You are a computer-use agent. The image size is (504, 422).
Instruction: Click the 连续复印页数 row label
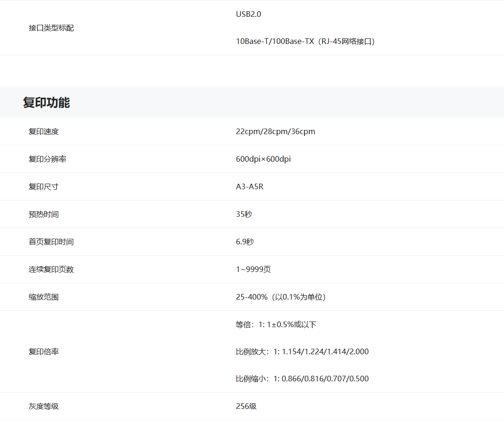tap(51, 270)
